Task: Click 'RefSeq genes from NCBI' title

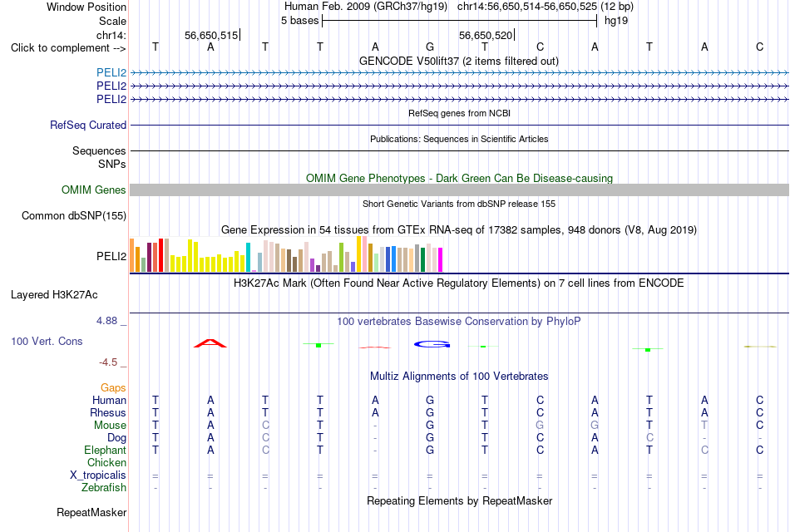Action: pyautogui.click(x=460, y=113)
